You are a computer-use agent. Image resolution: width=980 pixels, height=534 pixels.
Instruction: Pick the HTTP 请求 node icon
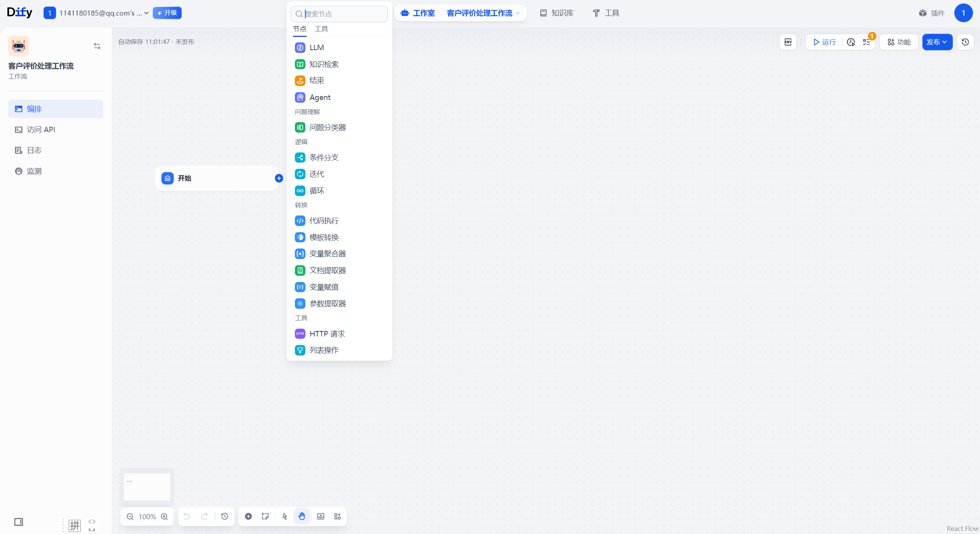coord(300,334)
